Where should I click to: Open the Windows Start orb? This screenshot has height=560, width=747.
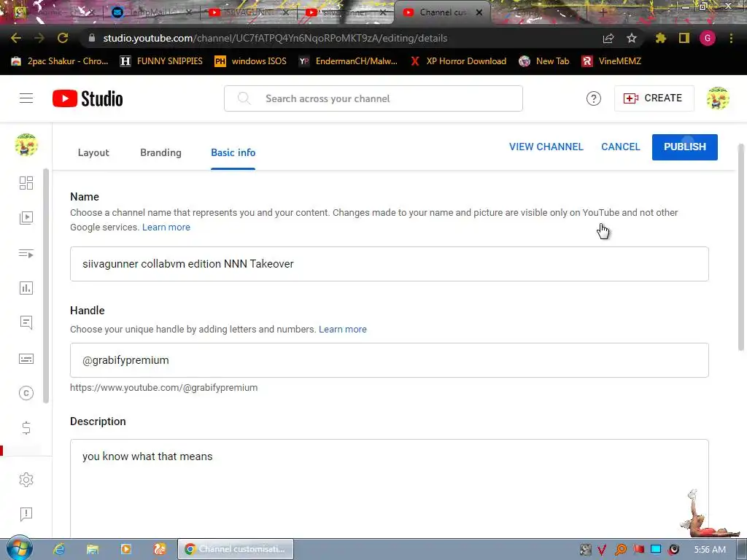19,548
